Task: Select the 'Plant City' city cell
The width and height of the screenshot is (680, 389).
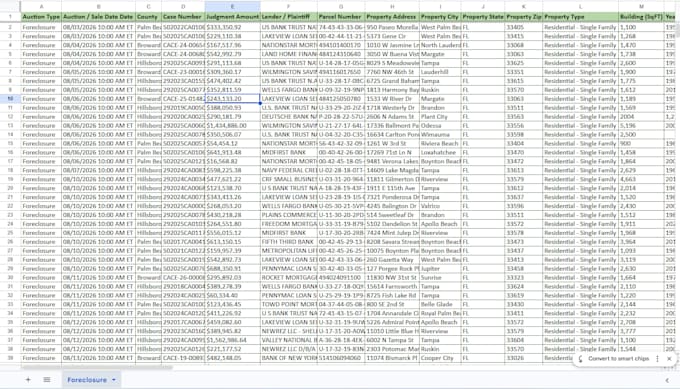Action: coord(440,117)
